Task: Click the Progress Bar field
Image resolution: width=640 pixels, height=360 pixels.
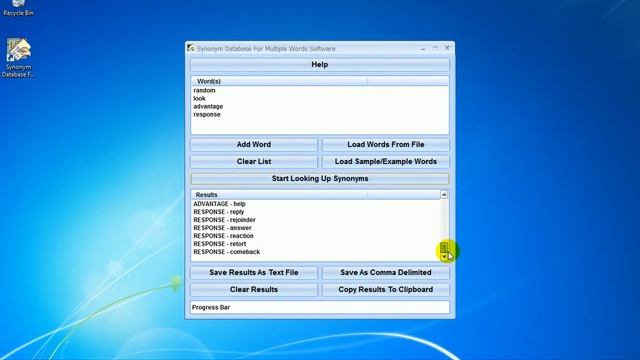Action: point(320,307)
